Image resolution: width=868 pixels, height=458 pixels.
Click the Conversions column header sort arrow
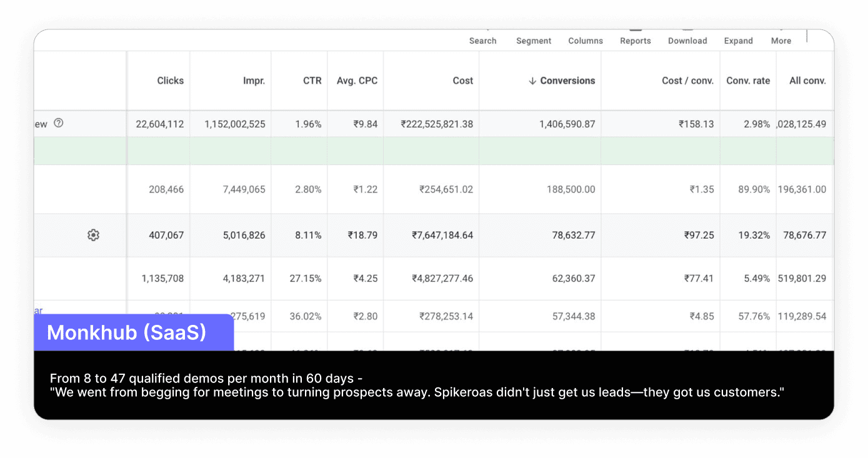tap(532, 81)
